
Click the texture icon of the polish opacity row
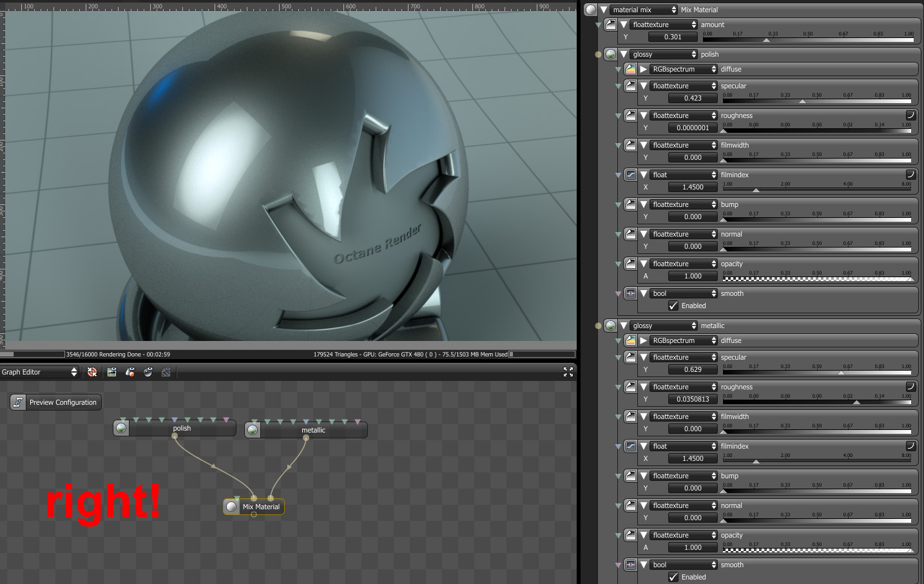630,264
